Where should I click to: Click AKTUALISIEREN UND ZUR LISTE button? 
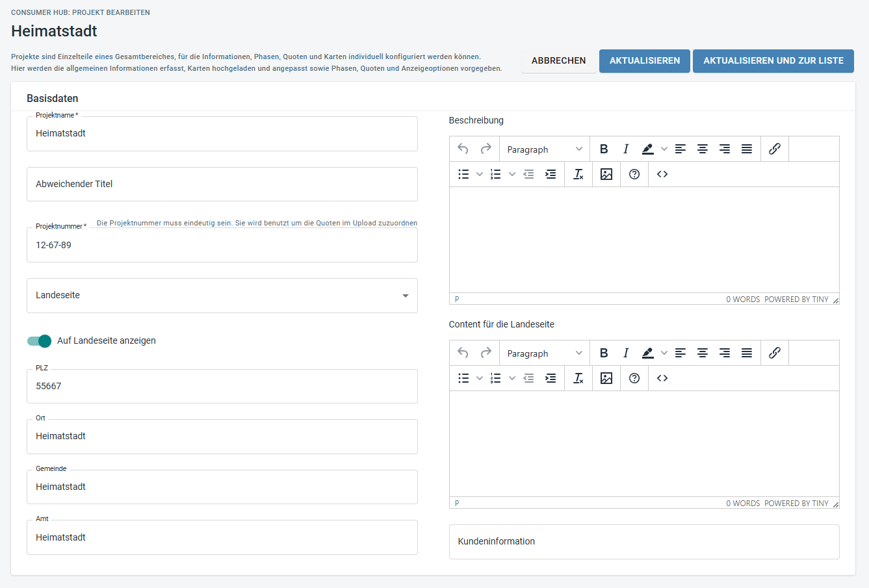click(x=773, y=60)
